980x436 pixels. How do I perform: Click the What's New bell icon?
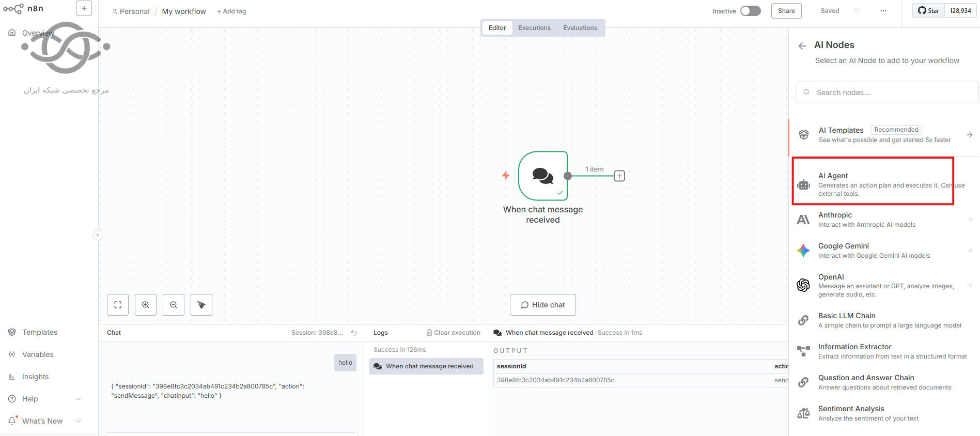12,421
